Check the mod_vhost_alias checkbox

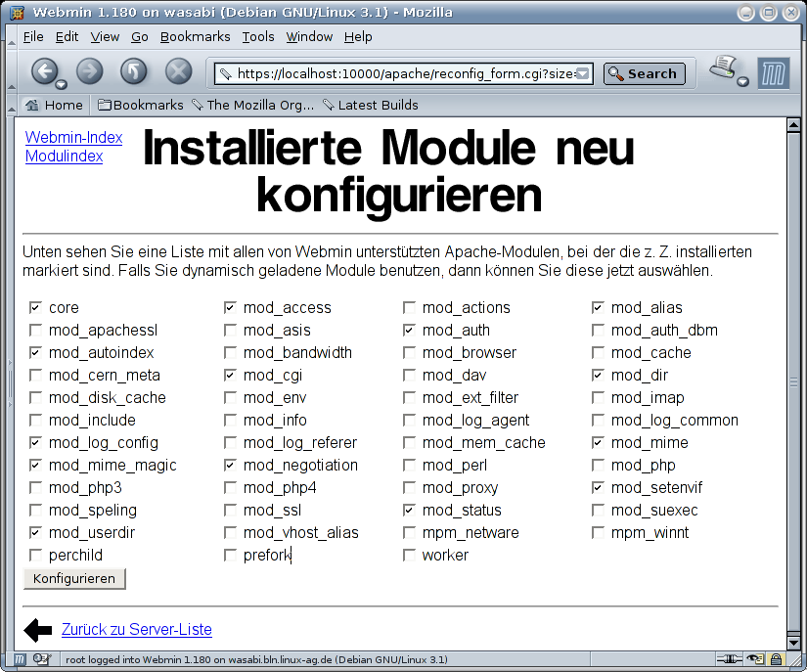tap(230, 532)
